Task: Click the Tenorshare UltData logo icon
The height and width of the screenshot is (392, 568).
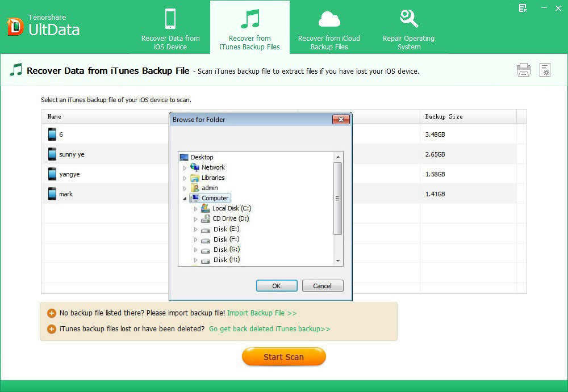Action: pyautogui.click(x=15, y=27)
